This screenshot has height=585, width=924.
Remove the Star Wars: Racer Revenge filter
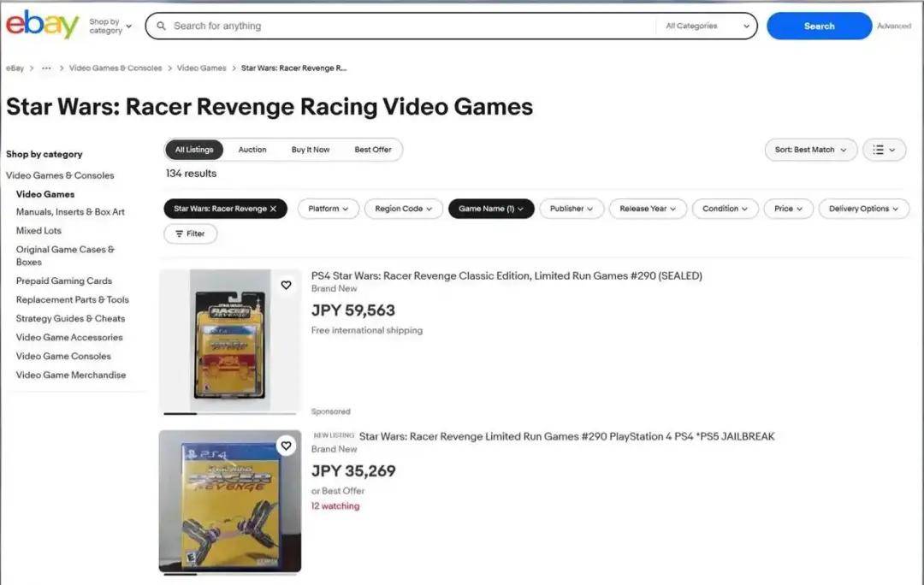tap(273, 209)
